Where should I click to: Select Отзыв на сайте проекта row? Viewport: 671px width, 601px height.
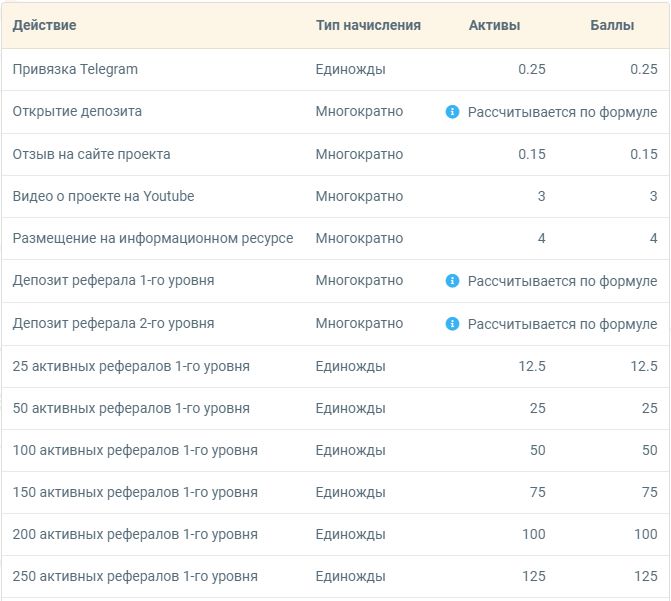point(336,154)
